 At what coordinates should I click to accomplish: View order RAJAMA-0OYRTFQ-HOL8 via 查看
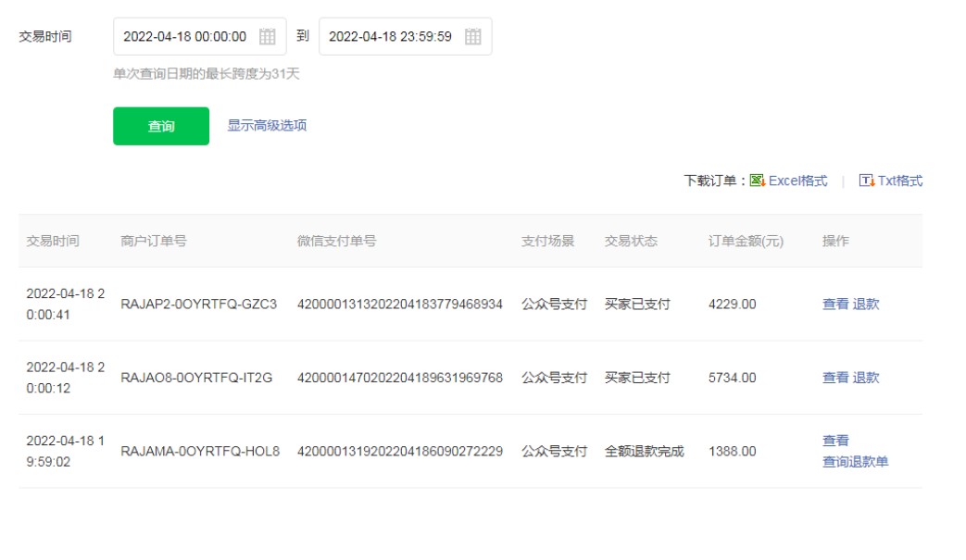[x=835, y=442]
